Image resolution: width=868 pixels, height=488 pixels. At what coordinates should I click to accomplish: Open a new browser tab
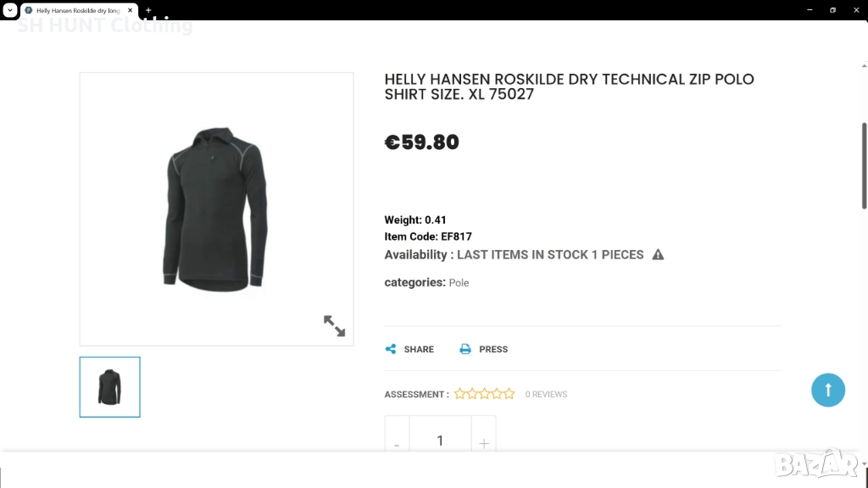click(148, 10)
